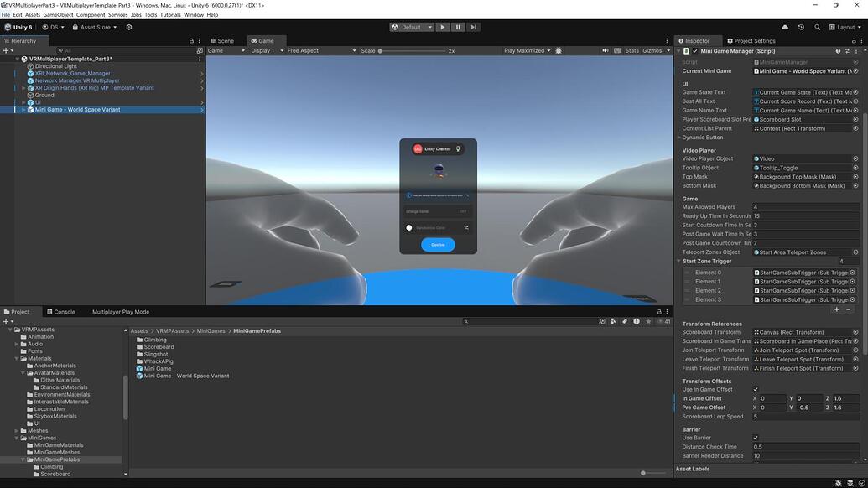This screenshot has width=868, height=488.
Task: Open the Stats overlay in Game view
Action: [631, 50]
